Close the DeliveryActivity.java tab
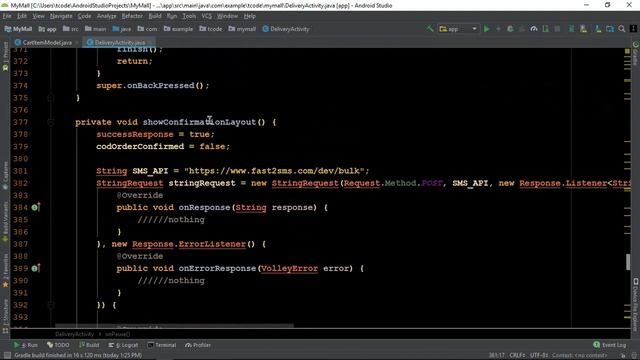The height and width of the screenshot is (360, 640). pos(150,42)
